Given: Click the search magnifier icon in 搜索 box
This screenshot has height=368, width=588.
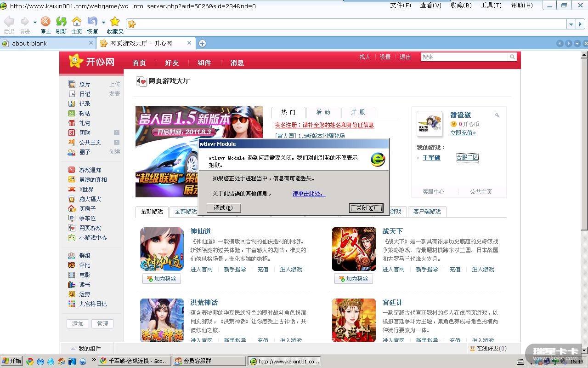Looking at the screenshot, I should pyautogui.click(x=512, y=57).
